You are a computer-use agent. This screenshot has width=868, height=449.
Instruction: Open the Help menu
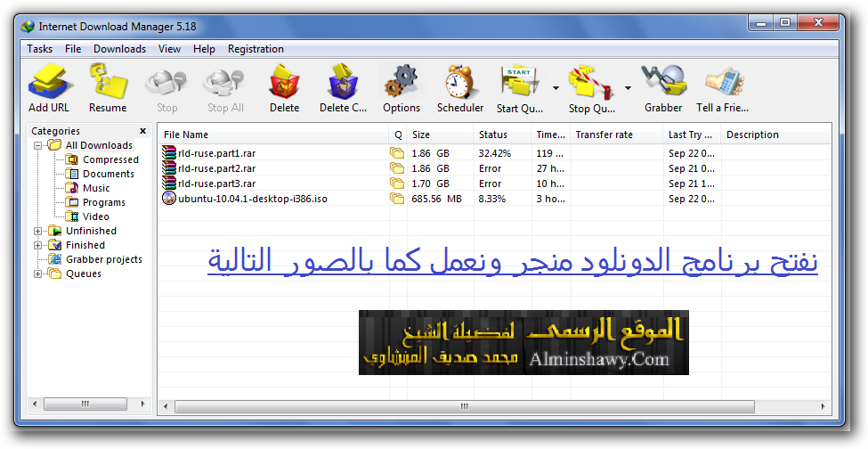(x=204, y=49)
